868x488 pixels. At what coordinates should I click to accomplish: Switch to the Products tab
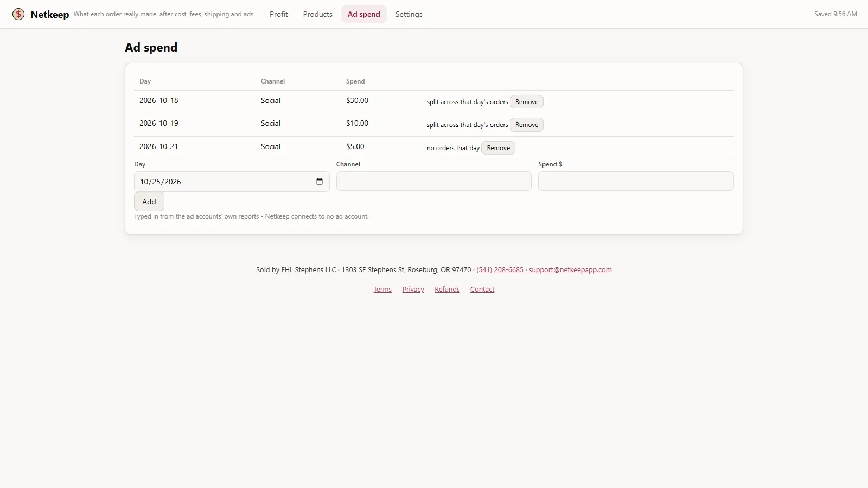[317, 14]
